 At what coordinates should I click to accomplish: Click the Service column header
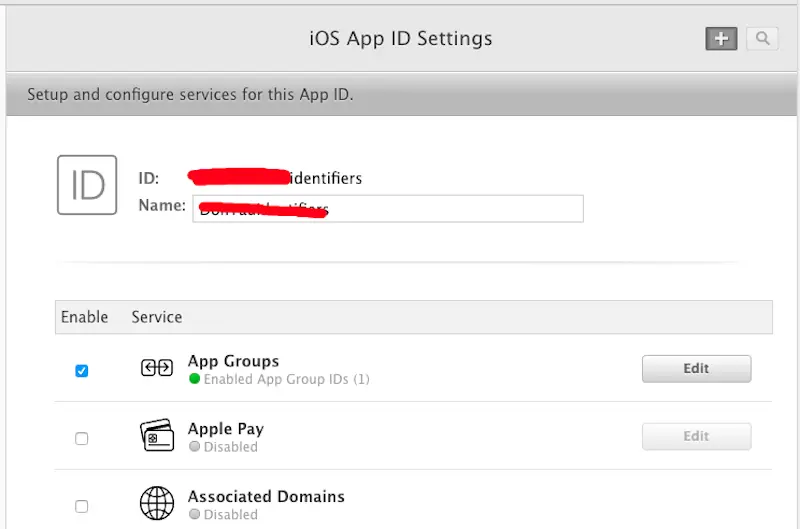157,317
